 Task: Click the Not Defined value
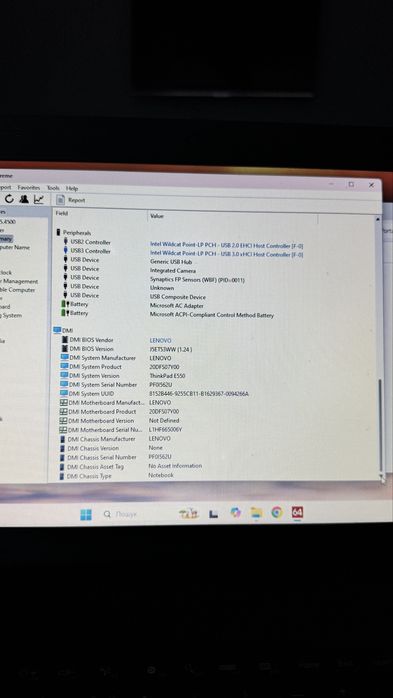164,420
